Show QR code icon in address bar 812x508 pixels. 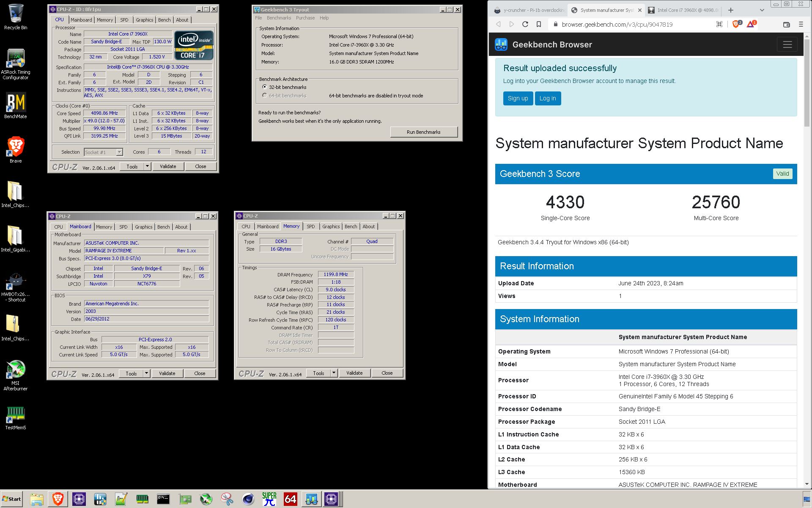[719, 25]
